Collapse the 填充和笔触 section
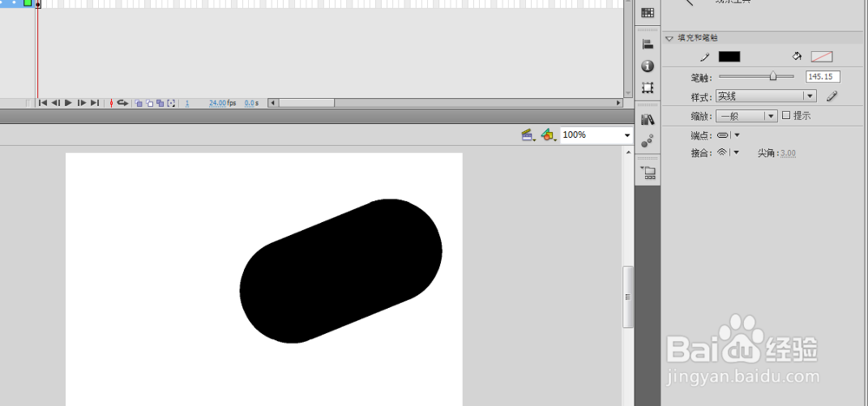868x406 pixels. tap(669, 38)
